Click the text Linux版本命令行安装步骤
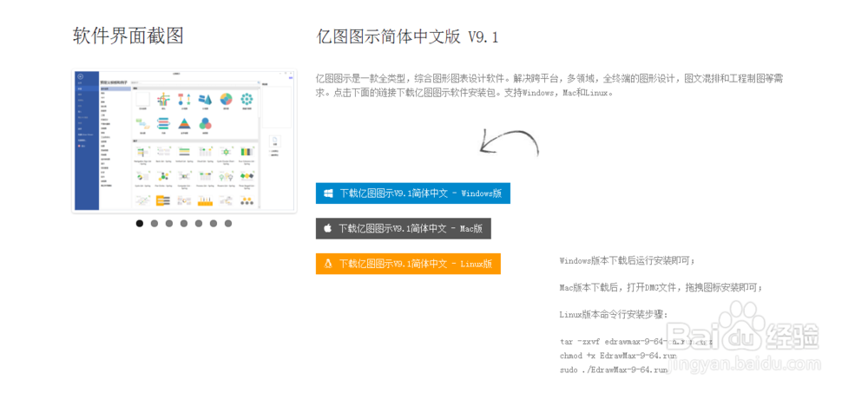Screen dimensions: 868x393 click(x=614, y=315)
